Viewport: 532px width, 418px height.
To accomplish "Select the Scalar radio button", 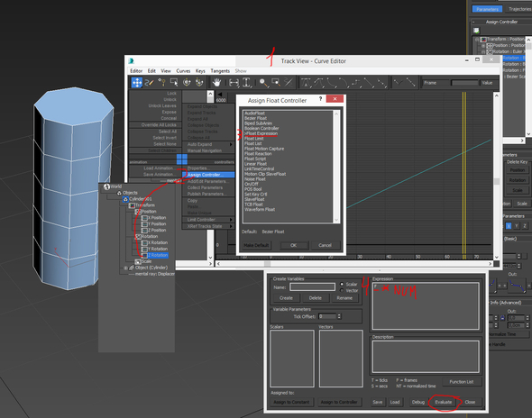I will click(x=342, y=284).
